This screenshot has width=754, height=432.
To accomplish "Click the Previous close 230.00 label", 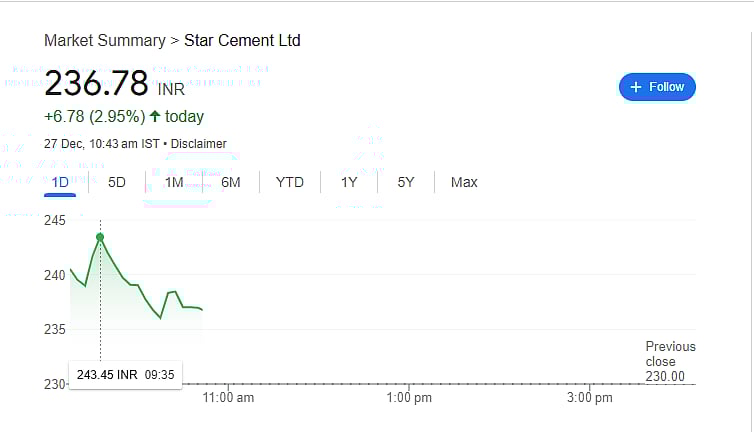I will (669, 361).
